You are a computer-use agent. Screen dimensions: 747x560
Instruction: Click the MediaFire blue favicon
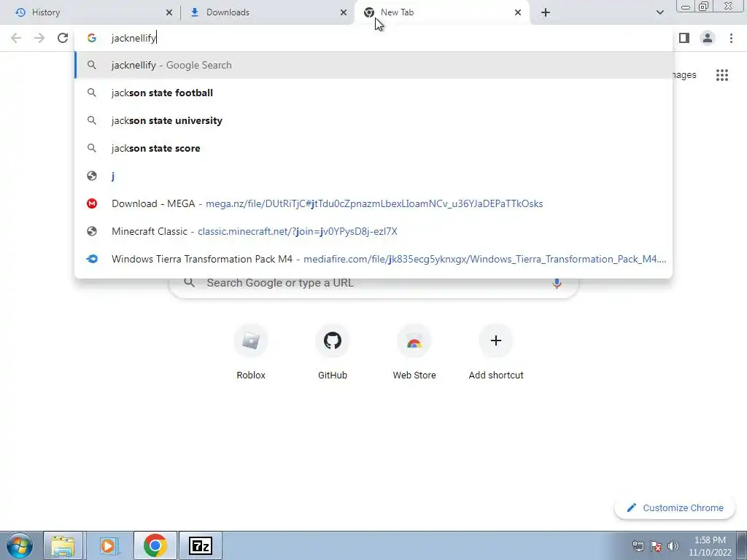coord(92,259)
